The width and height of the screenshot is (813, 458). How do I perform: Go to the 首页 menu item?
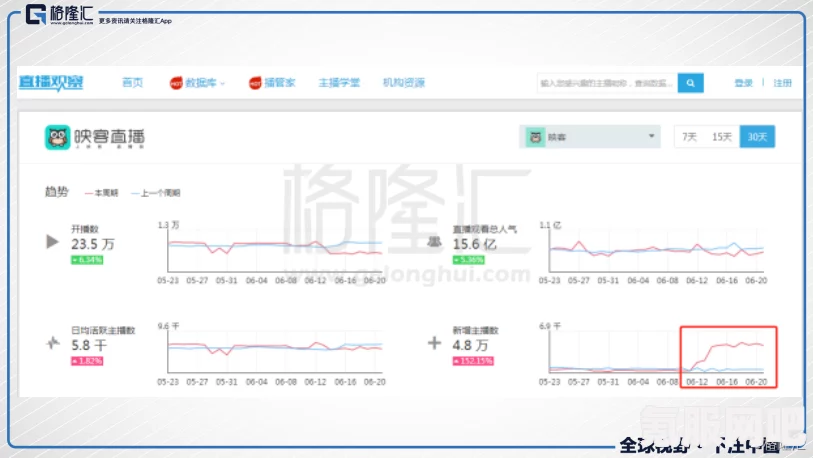(x=132, y=82)
